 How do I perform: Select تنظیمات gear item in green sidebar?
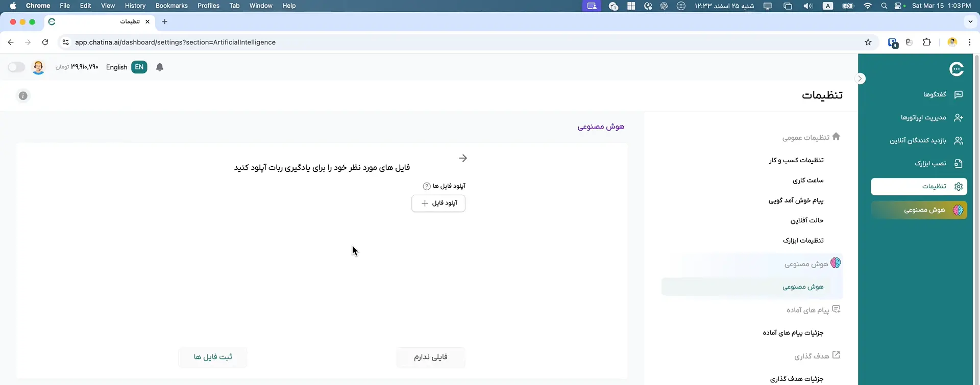[x=919, y=187]
